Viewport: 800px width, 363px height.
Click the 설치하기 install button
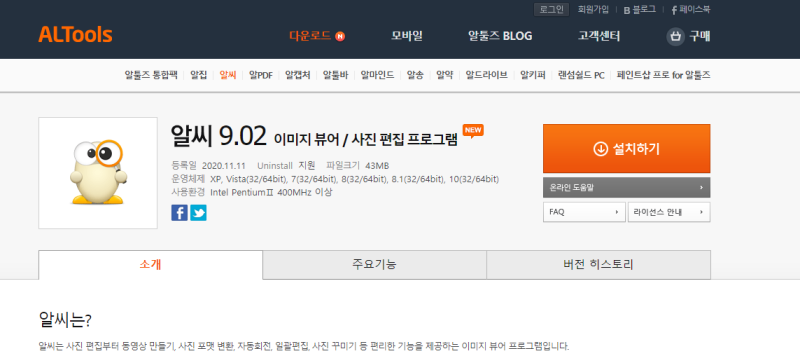627,149
